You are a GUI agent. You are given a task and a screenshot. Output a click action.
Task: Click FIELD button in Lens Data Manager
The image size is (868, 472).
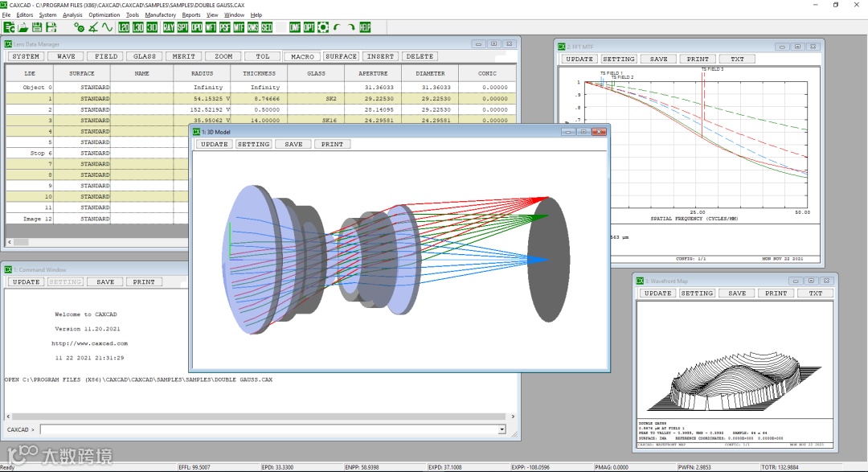[x=106, y=56]
